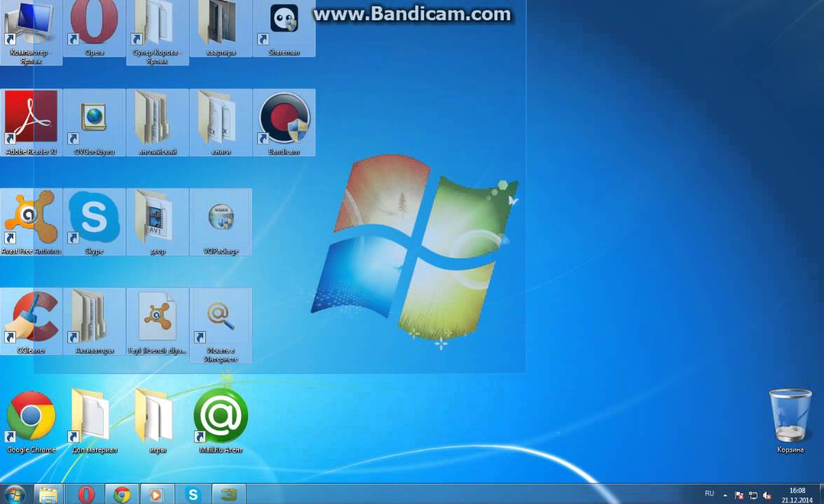Open Skype from the taskbar
The image size is (824, 504).
[x=193, y=494]
